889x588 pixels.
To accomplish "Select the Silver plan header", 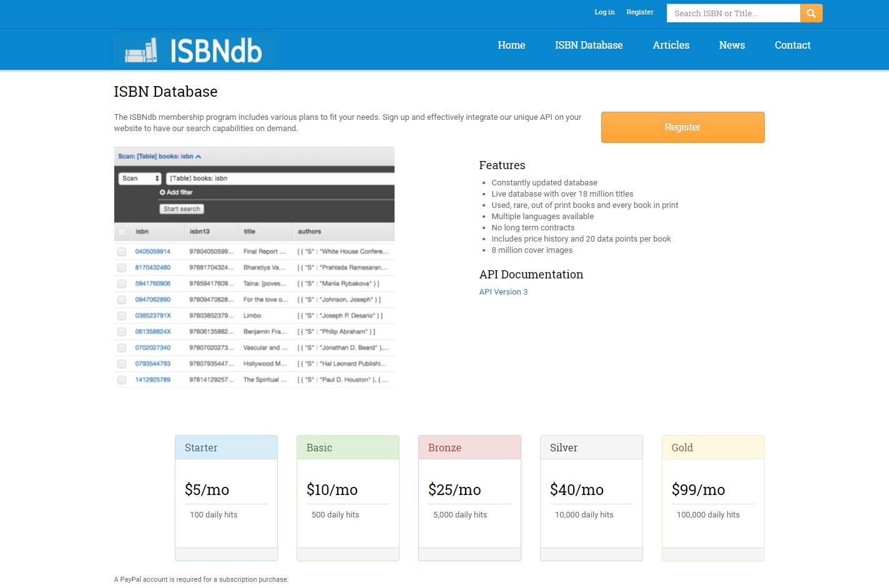I will [591, 448].
